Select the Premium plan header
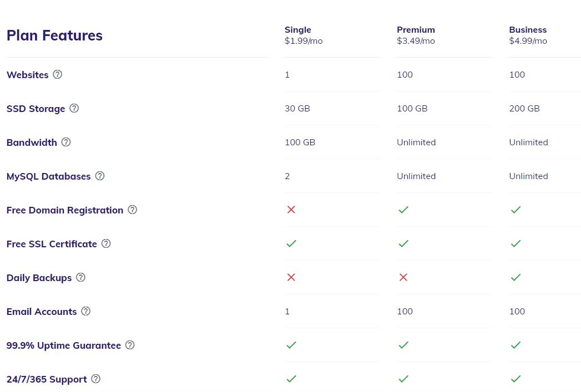Image resolution: width=581 pixels, height=392 pixels. pyautogui.click(x=416, y=29)
